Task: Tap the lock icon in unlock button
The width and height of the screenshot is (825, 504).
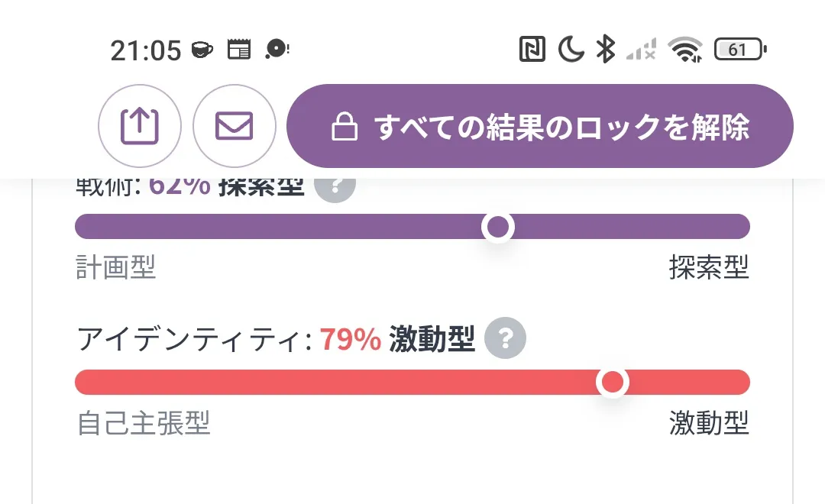Action: (x=345, y=128)
